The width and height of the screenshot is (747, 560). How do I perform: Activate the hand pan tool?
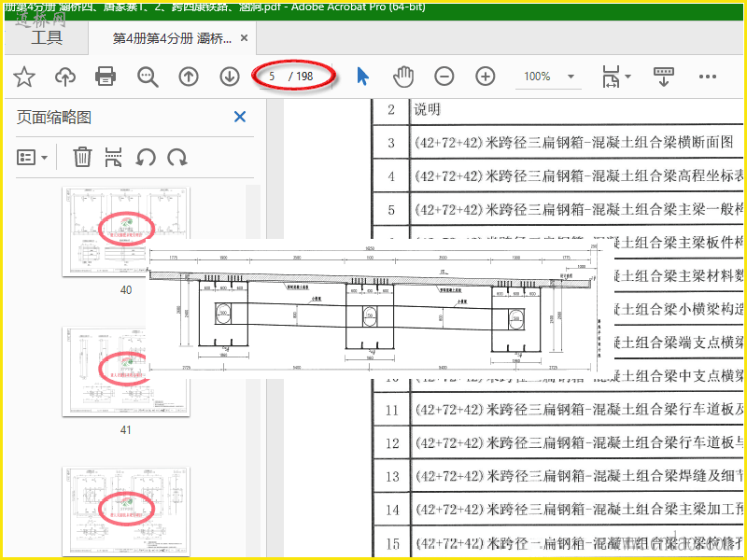click(403, 77)
